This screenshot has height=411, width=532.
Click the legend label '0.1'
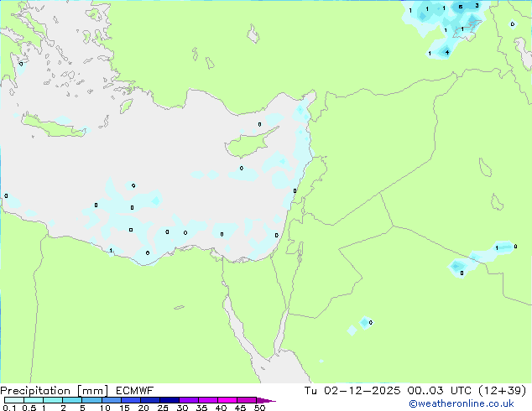click(9, 408)
